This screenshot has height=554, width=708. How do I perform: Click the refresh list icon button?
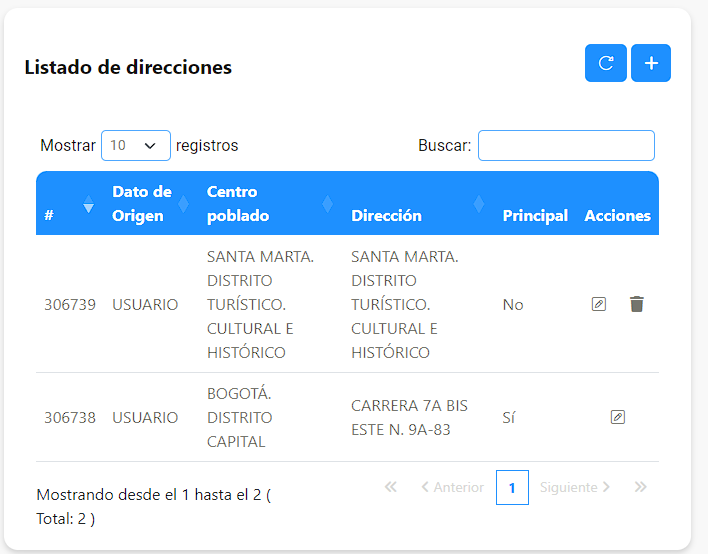(x=606, y=63)
